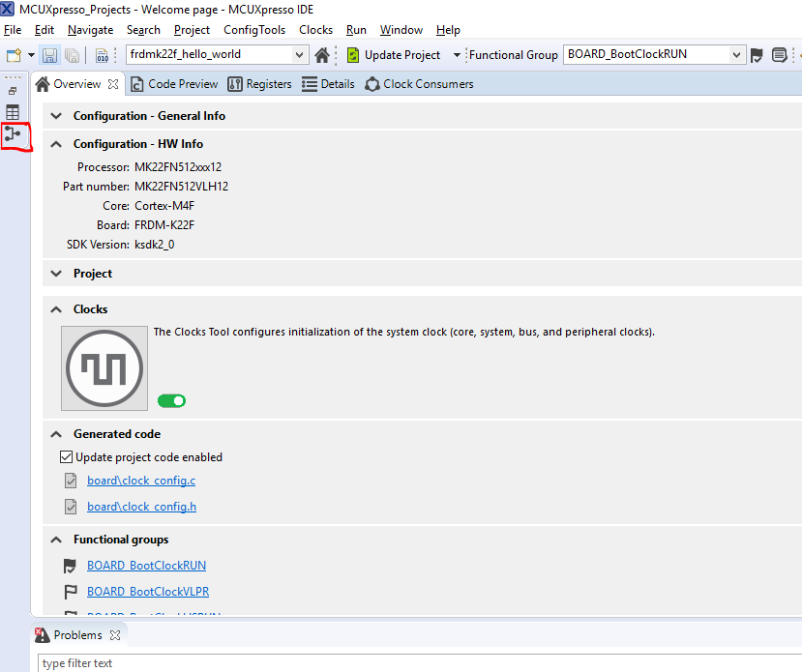Collapse Configuration - HW Info section
This screenshot has width=802, height=672.
(x=56, y=144)
